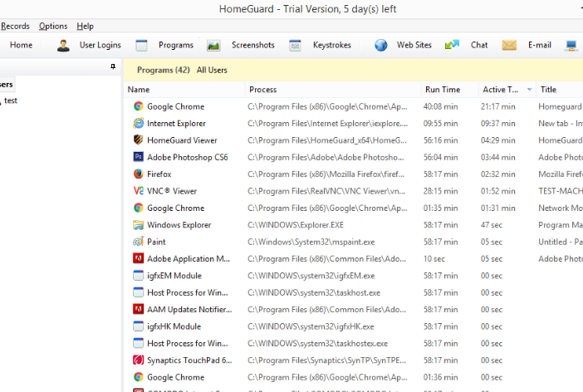Sort by the Run Time column header
583x392 pixels.
450,90
